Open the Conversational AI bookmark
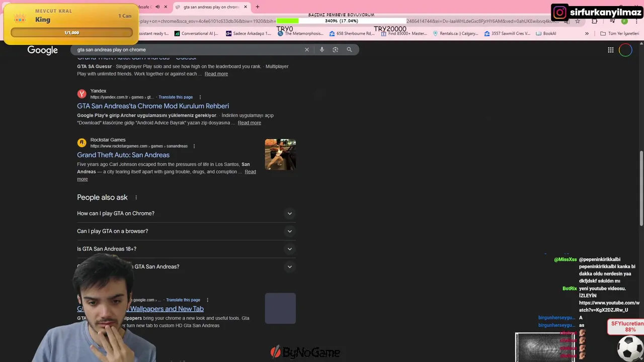This screenshot has height=362, width=644. tap(196, 34)
